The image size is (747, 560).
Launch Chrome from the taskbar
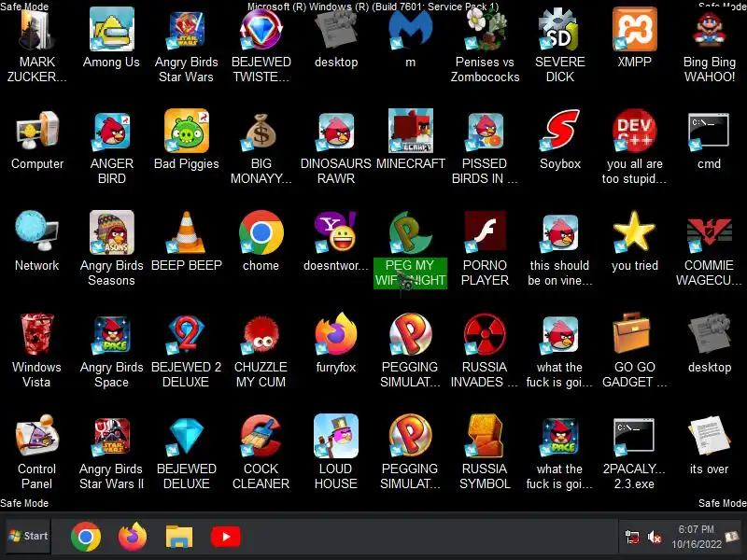point(86,537)
